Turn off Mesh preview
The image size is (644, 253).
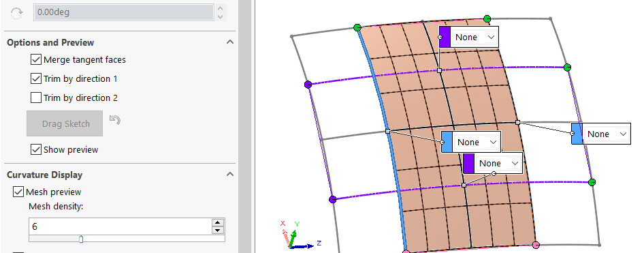[x=18, y=192]
